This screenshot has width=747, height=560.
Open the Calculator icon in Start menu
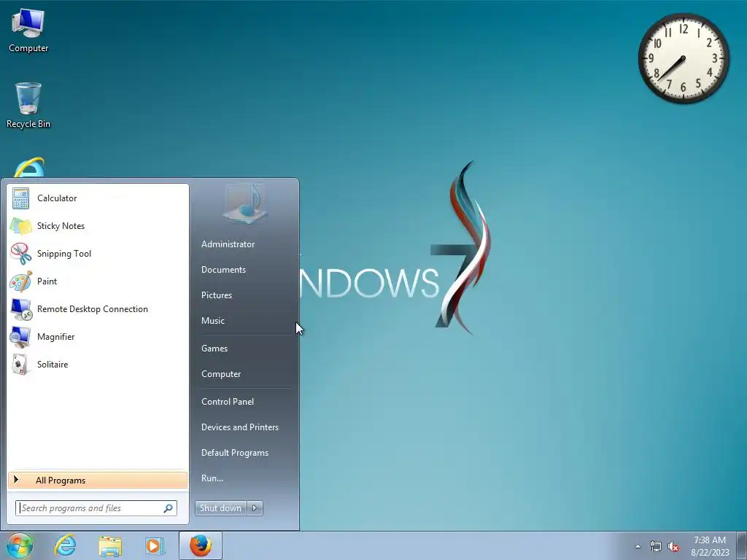click(x=20, y=198)
